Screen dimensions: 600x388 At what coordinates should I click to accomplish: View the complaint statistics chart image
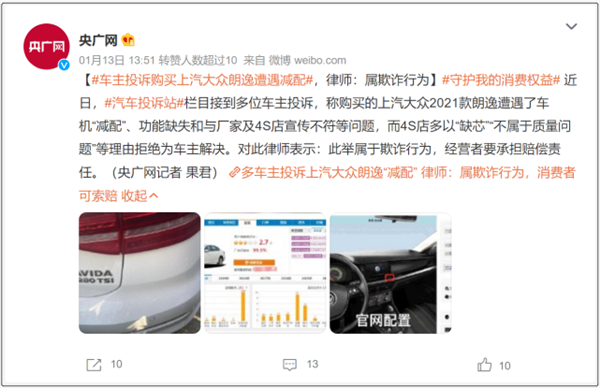click(x=265, y=273)
